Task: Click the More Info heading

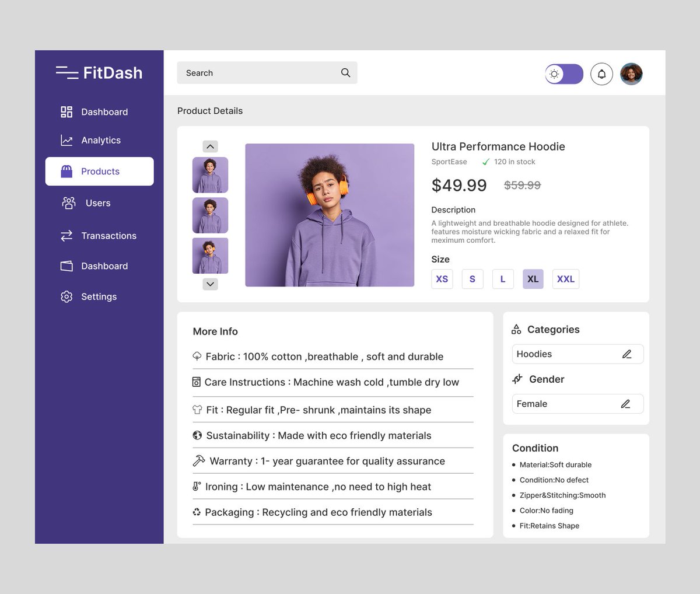Action: pos(215,331)
